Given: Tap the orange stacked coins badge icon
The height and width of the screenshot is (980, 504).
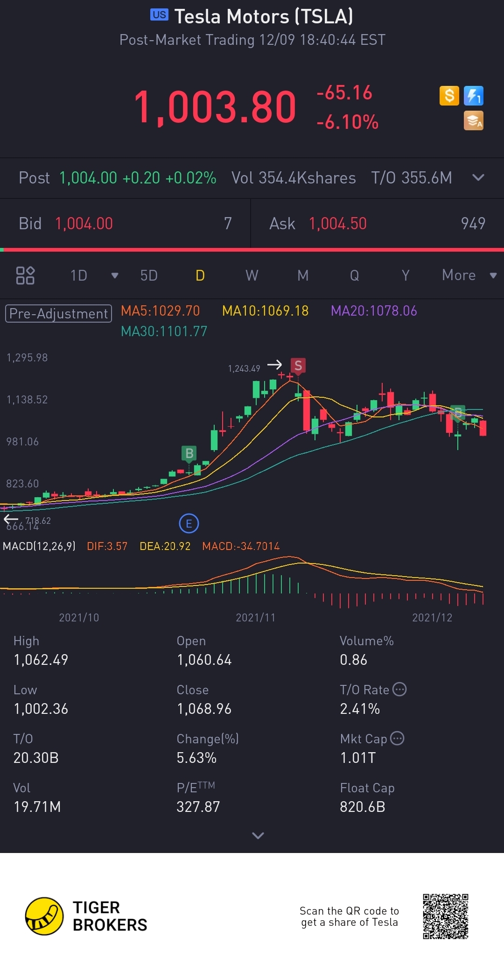Looking at the screenshot, I should click(x=474, y=120).
